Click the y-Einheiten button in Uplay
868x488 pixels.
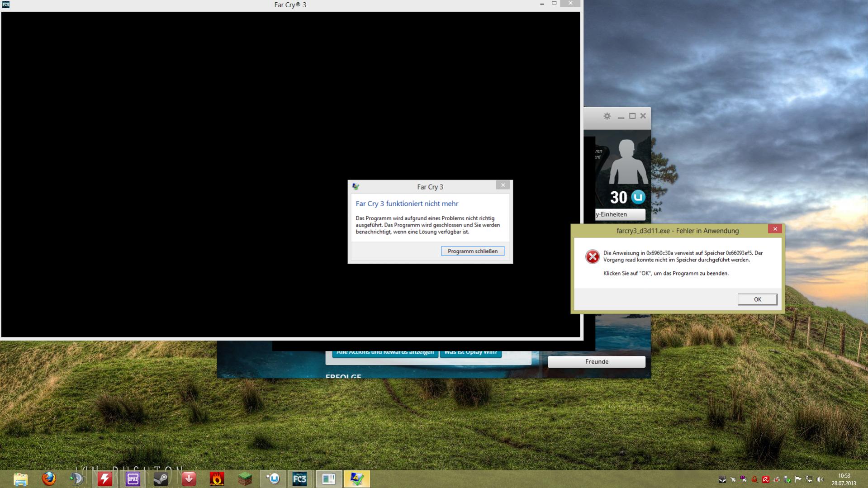[x=620, y=214]
